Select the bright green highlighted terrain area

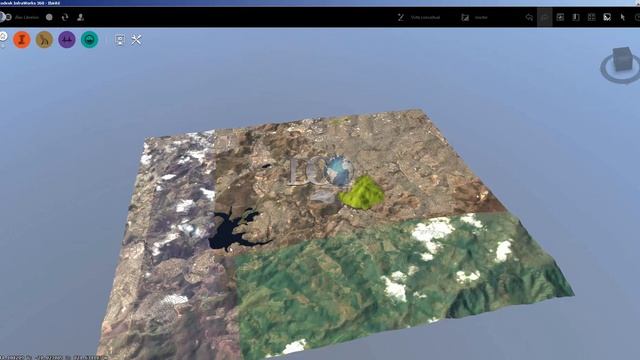[x=362, y=193]
